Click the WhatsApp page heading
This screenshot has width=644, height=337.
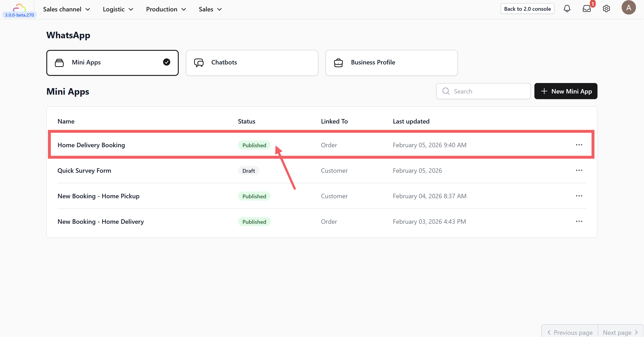pos(68,35)
